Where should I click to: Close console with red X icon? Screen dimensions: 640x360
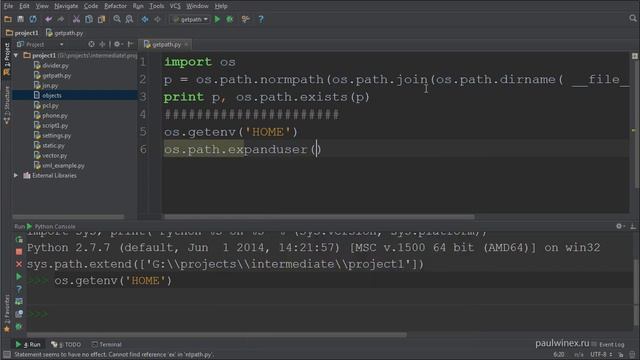(x=19, y=264)
